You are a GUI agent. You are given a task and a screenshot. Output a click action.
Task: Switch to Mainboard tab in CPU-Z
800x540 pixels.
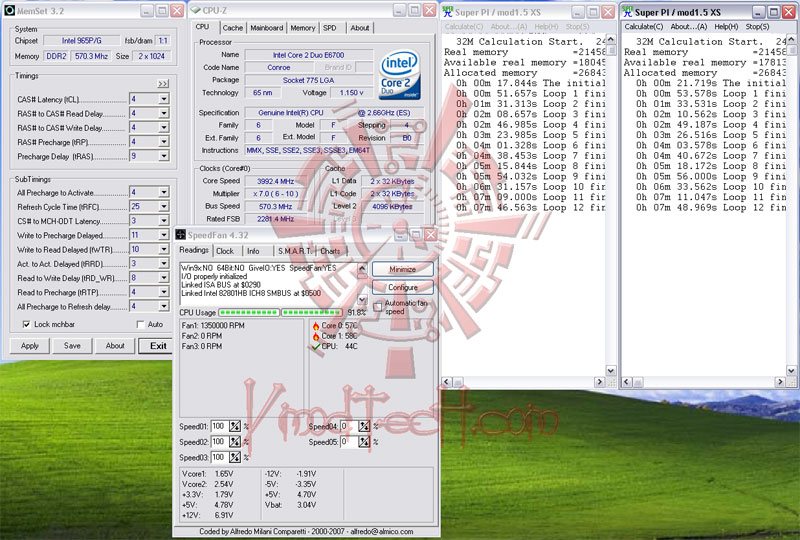coord(266,28)
